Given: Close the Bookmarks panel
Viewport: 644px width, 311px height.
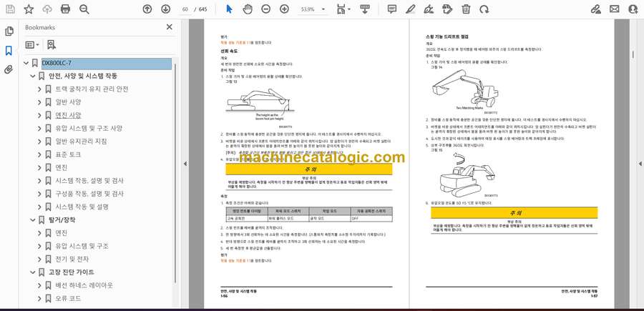Looking at the screenshot, I should coord(169,27).
